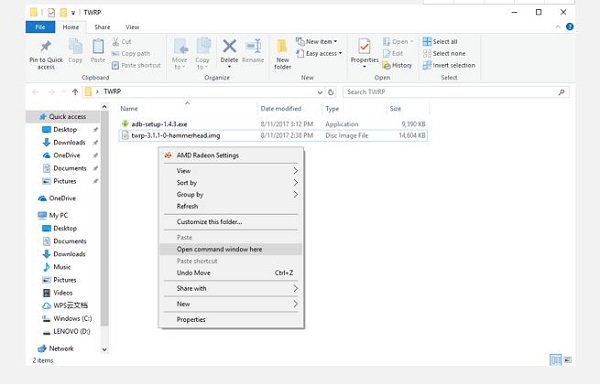Click the Rename icon
This screenshot has height=385, width=600.
(253, 46)
